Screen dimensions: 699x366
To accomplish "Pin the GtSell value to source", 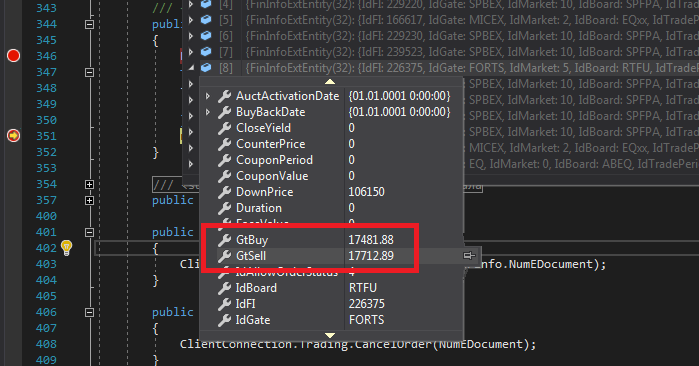I will 469,255.
